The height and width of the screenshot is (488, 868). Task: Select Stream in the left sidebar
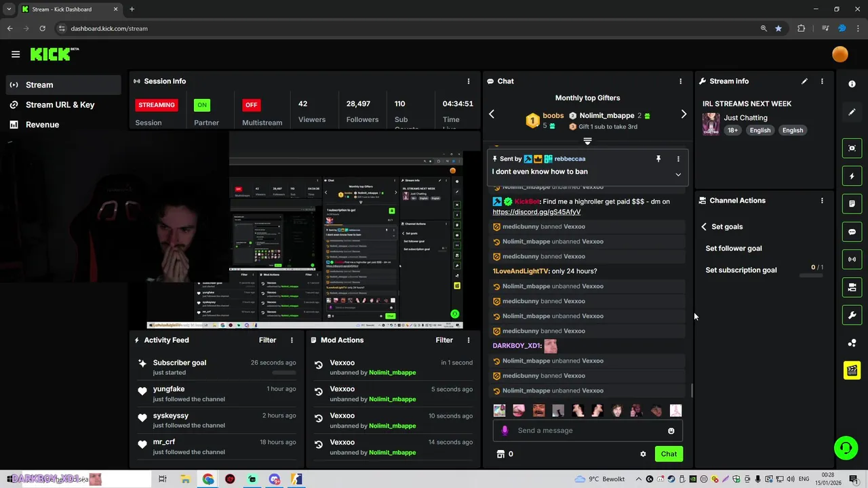[64, 85]
